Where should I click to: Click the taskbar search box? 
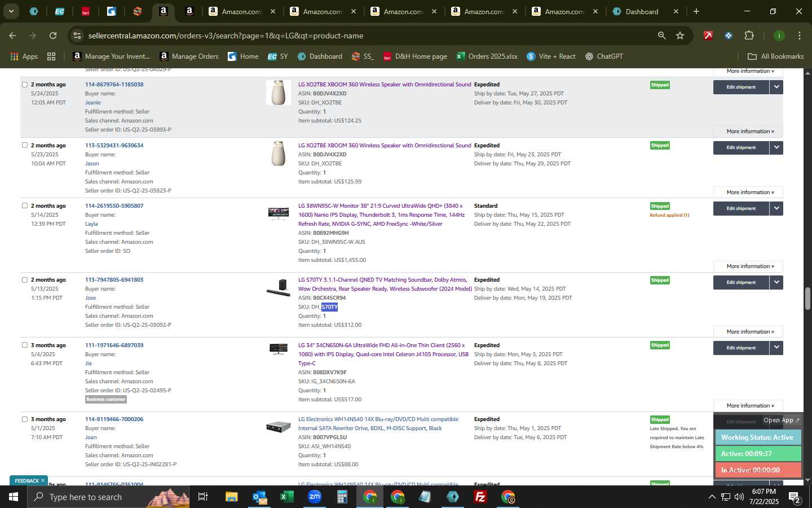point(108,497)
